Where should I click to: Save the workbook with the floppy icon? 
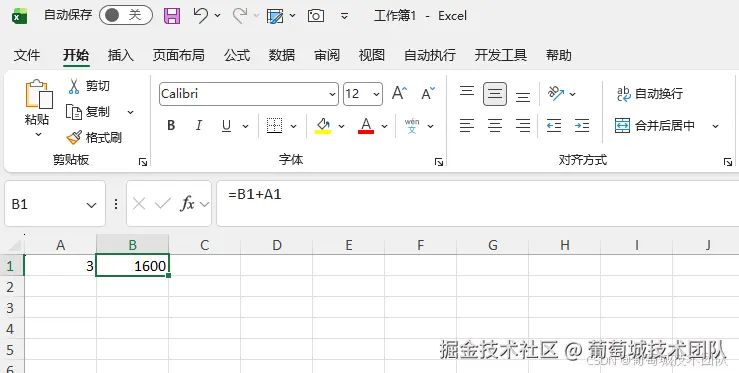[172, 16]
